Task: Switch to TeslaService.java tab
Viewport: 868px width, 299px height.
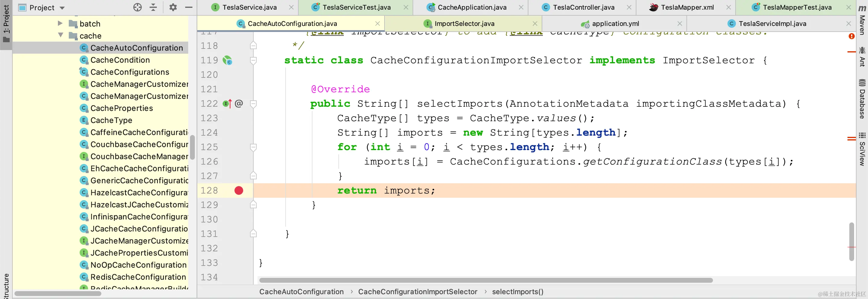Action: 249,8
